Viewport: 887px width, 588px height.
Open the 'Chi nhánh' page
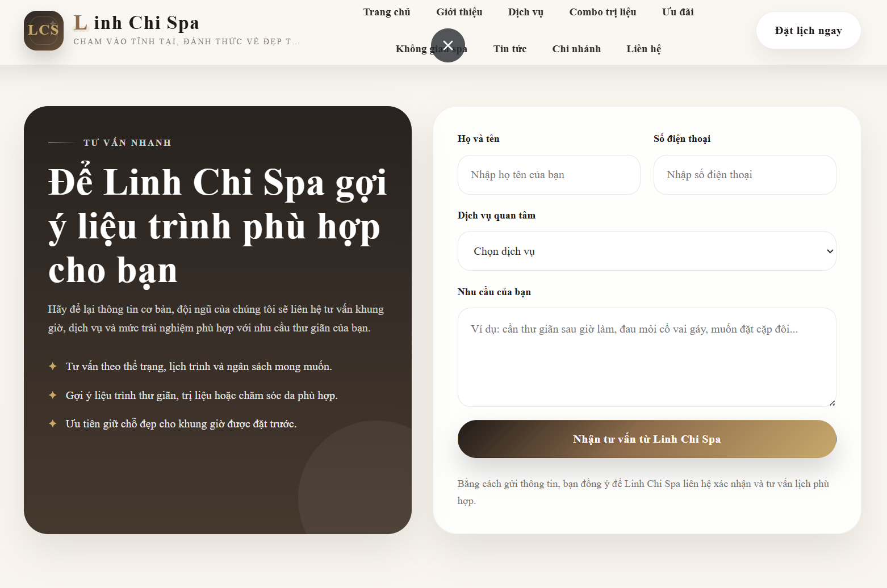[576, 49]
